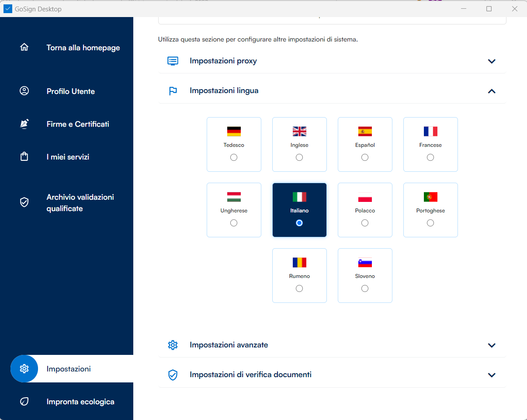Collapse the Impostazioni lingua section chevron
The width and height of the screenshot is (527, 420).
(x=492, y=91)
